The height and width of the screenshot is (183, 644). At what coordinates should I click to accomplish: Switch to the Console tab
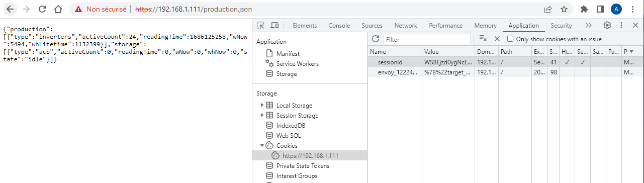pyautogui.click(x=339, y=26)
